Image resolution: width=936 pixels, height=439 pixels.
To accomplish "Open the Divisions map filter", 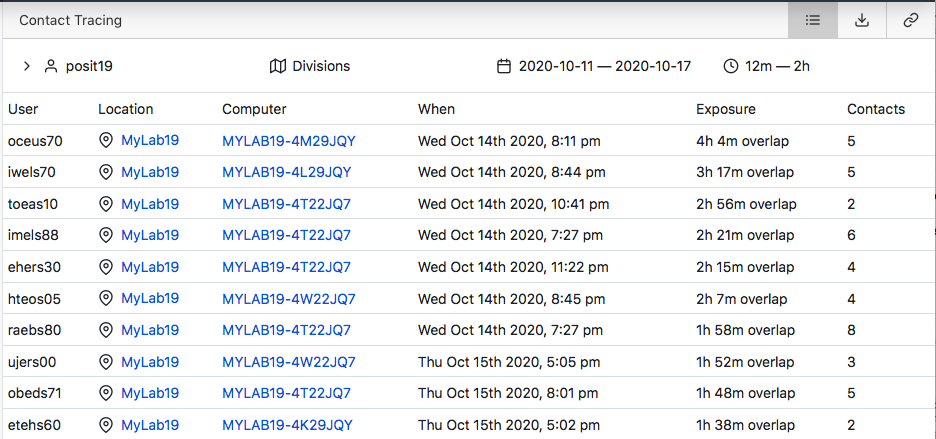I will coord(310,66).
